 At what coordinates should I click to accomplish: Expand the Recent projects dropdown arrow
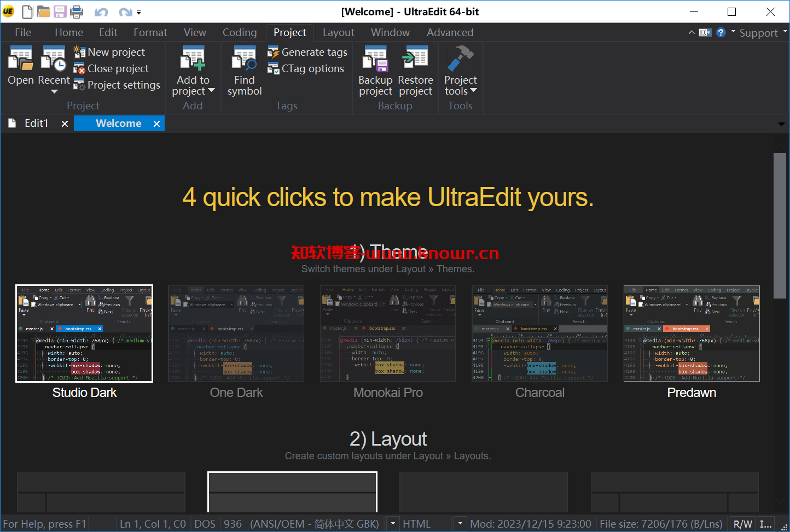point(54,92)
